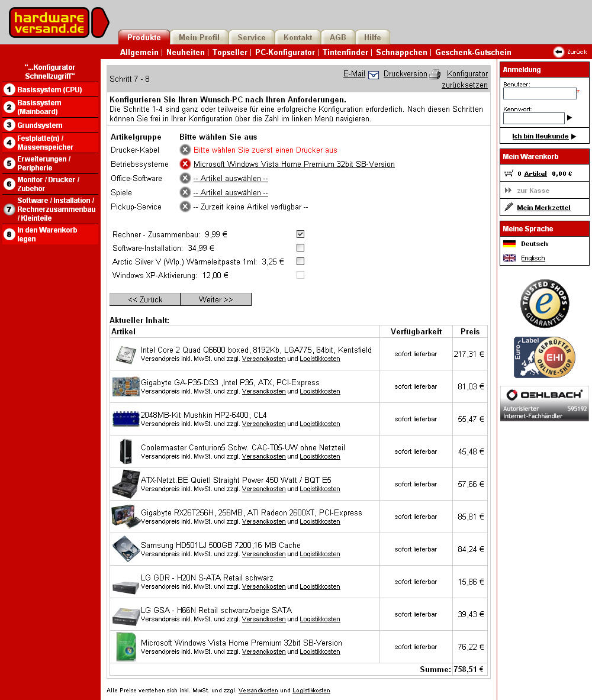Viewport: 592px width, 700px height.
Task: Click the Intel Core 2 Quad product thumbnail
Action: click(126, 354)
